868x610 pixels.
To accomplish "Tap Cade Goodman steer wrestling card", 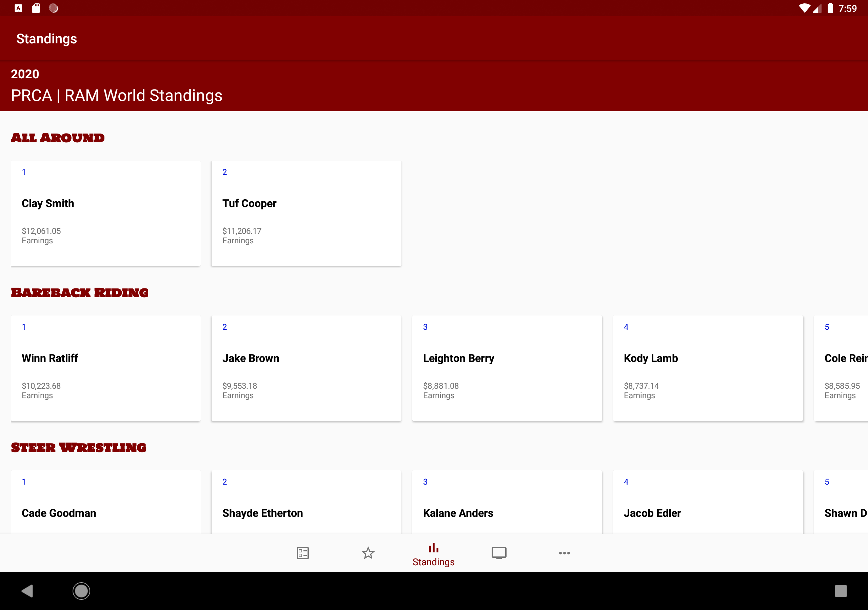I will [105, 503].
